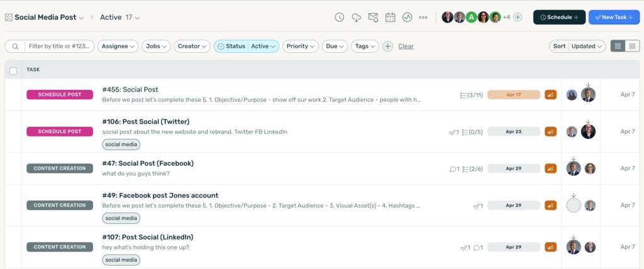644x269 pixels.
Task: Click the Clear filters link
Action: pyautogui.click(x=406, y=47)
